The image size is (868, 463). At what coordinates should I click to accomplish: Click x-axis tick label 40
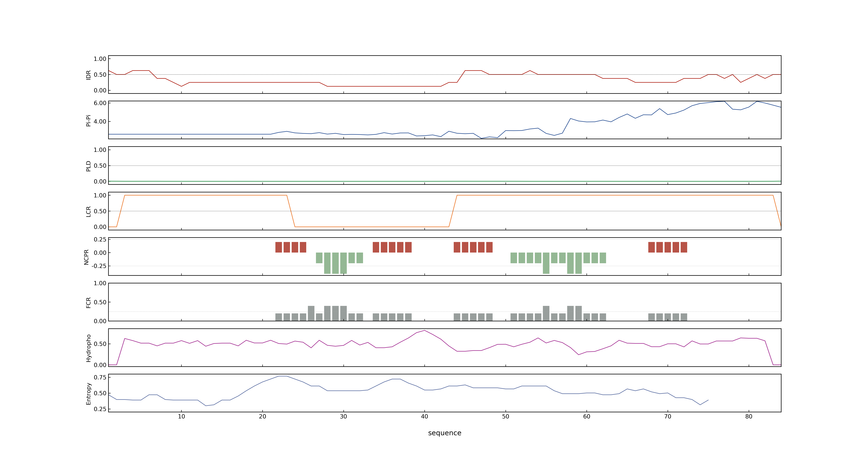click(x=425, y=416)
